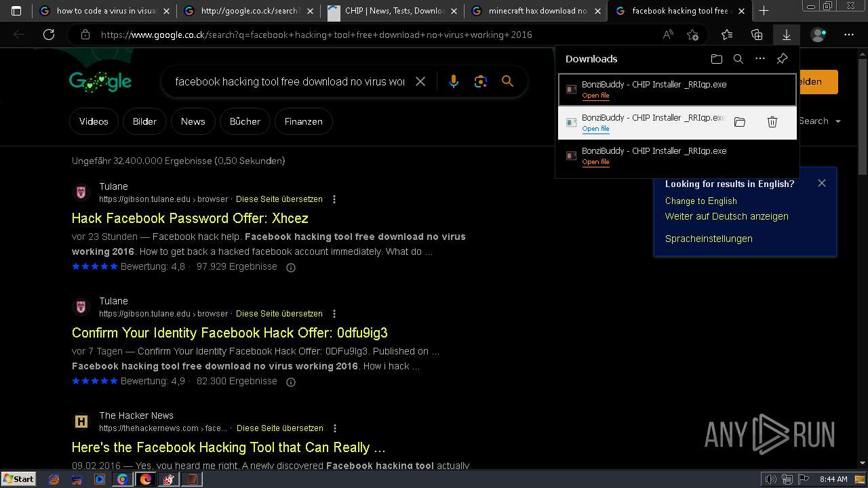Filter results by Bilder
The image size is (868, 488).
(144, 121)
